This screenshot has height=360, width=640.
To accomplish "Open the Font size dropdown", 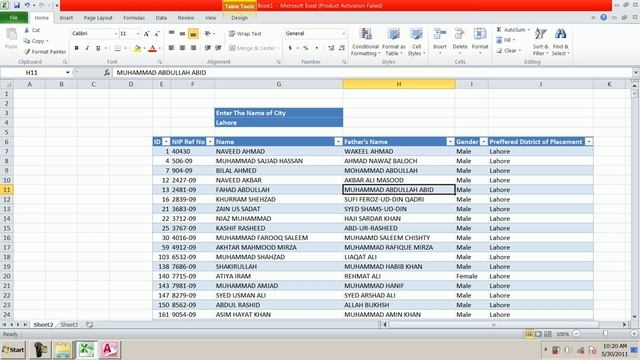I will click(x=138, y=33).
